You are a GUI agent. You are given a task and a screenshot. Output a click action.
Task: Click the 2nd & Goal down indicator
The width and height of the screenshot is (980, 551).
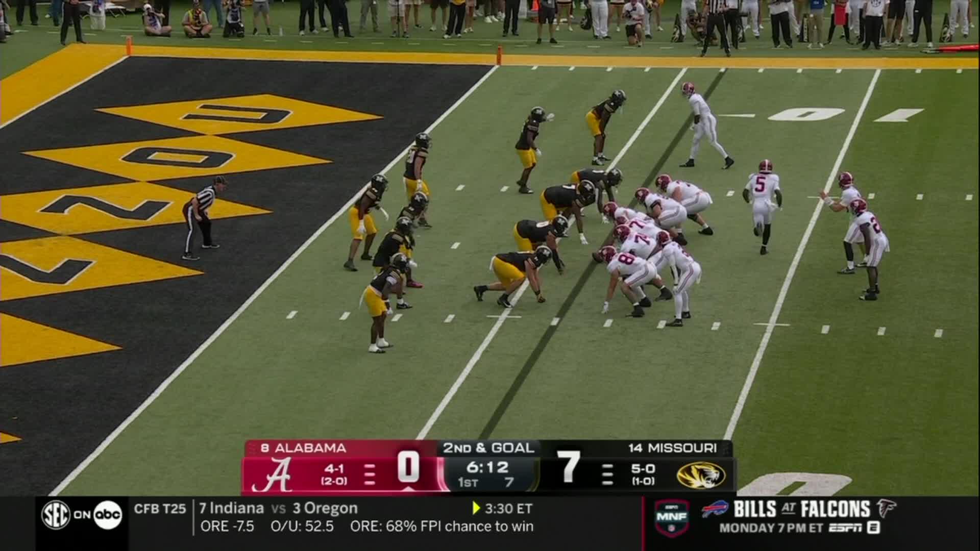pyautogui.click(x=488, y=448)
